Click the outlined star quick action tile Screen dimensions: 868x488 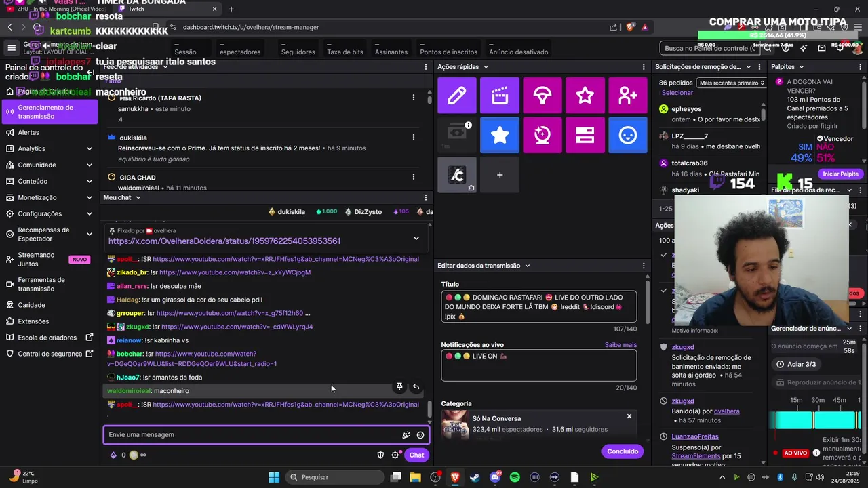point(585,95)
